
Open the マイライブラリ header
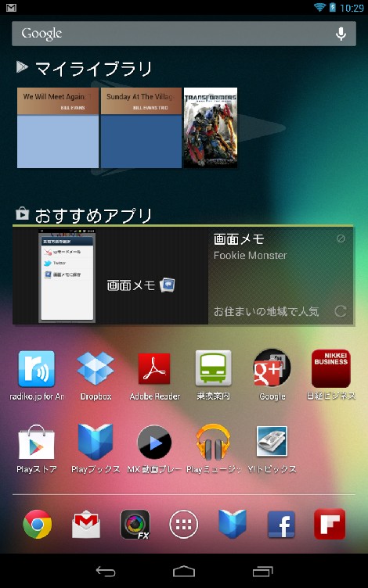tap(84, 69)
